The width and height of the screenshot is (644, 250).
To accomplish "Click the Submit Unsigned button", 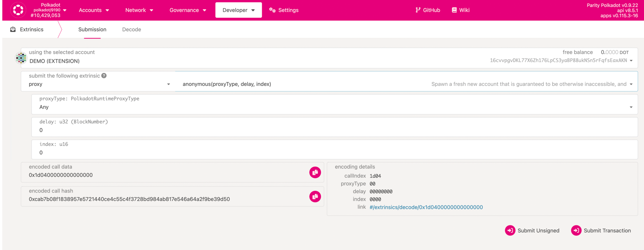I will pos(532,230).
